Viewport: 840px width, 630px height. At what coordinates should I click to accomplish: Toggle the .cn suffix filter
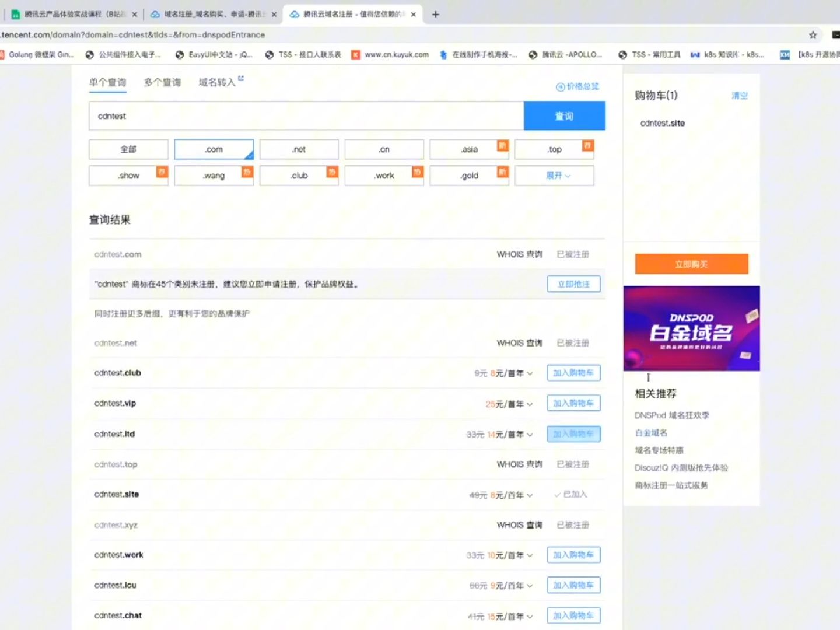click(x=384, y=149)
